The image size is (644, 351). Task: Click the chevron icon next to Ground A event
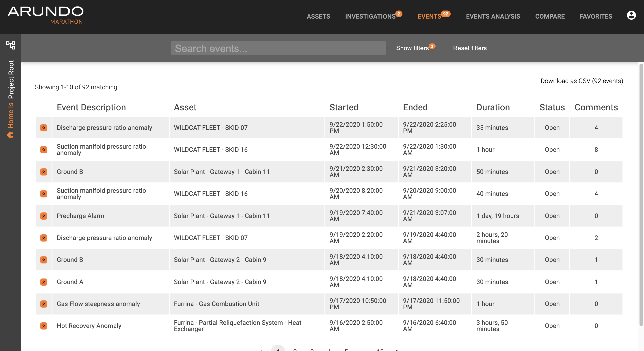[44, 282]
